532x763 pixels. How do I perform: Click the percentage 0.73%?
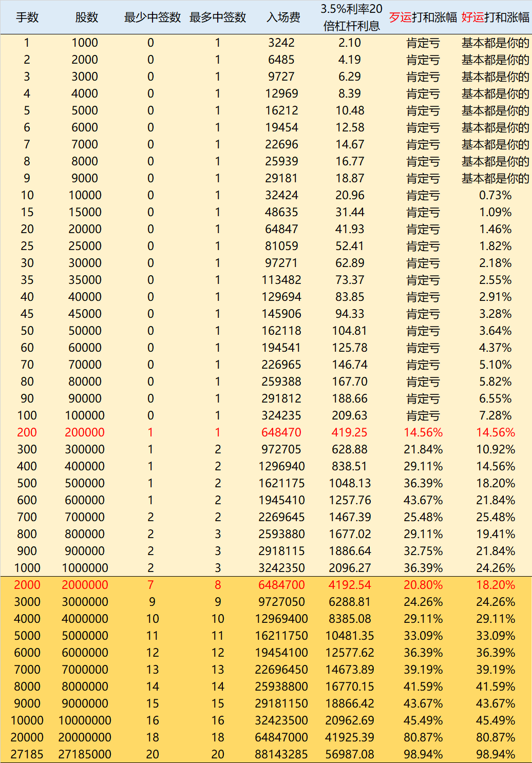point(496,195)
